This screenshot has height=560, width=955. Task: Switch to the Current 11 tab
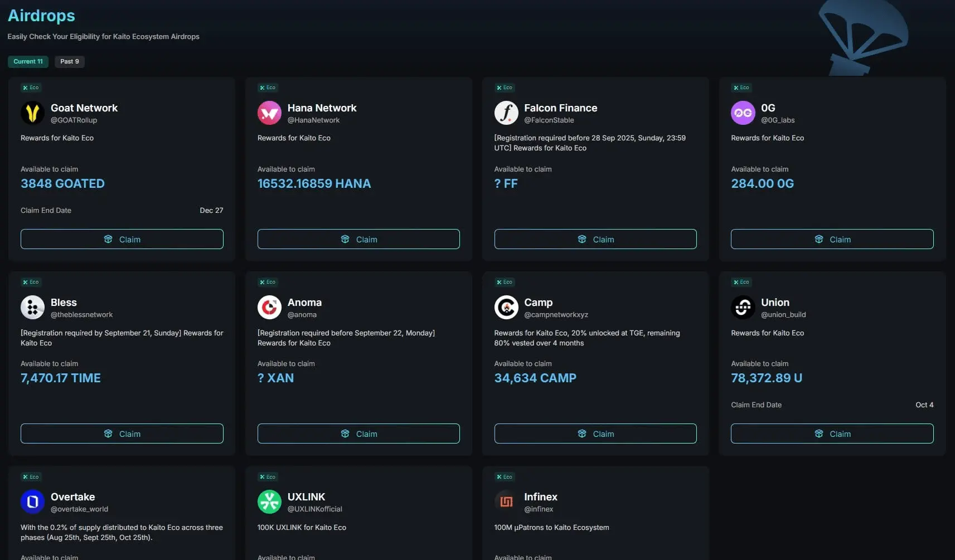28,61
